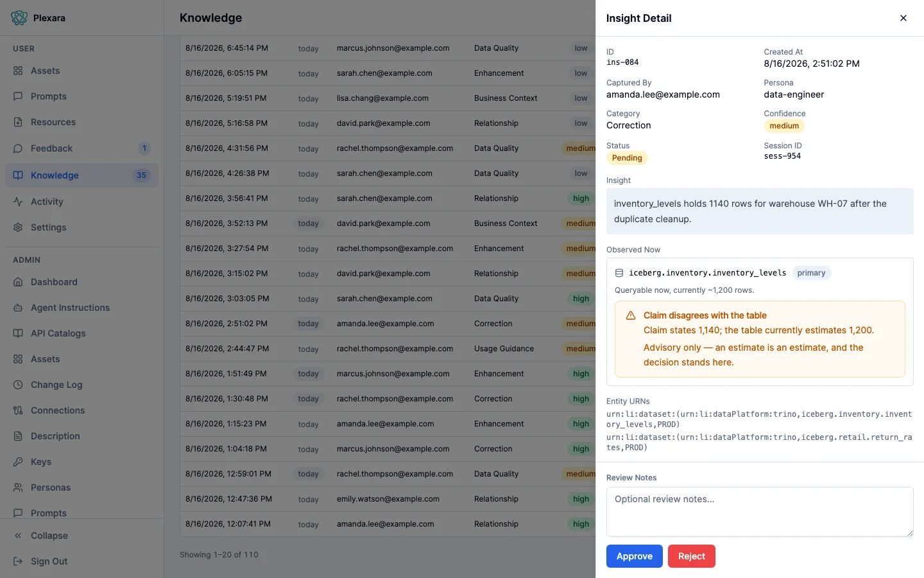Click the Resources file icon
The width and height of the screenshot is (924, 578).
click(18, 122)
